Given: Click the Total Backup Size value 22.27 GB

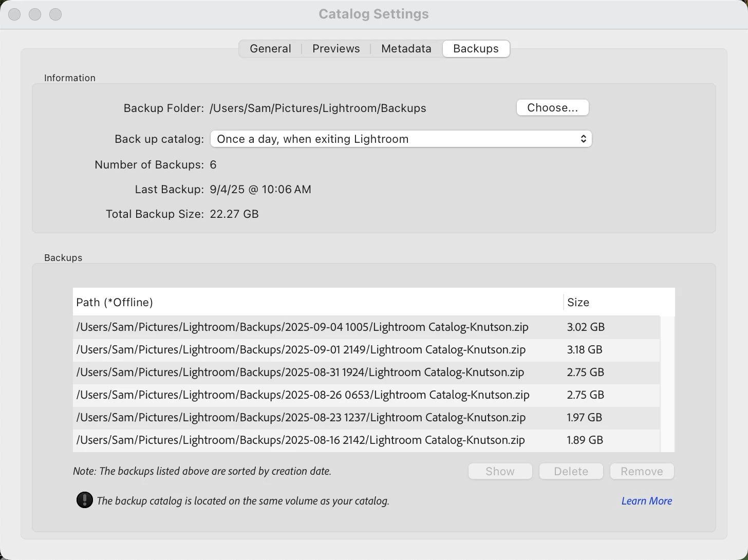Looking at the screenshot, I should coord(234,214).
